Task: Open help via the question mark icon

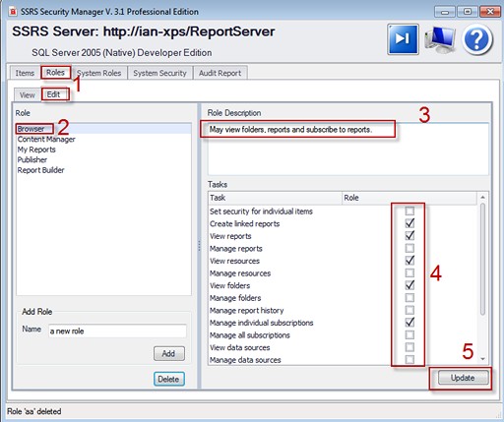Action: (x=477, y=39)
